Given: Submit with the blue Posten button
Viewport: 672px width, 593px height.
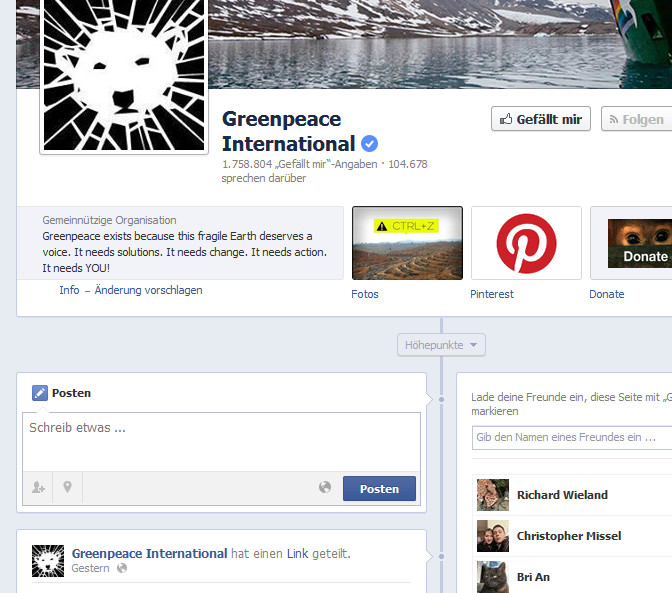Looking at the screenshot, I should [379, 488].
